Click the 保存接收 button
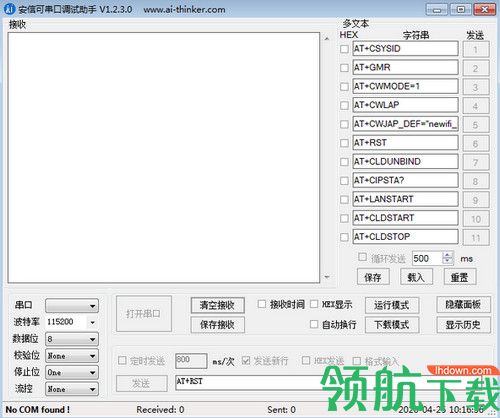Viewport: 500px width, 418px height. (218, 325)
